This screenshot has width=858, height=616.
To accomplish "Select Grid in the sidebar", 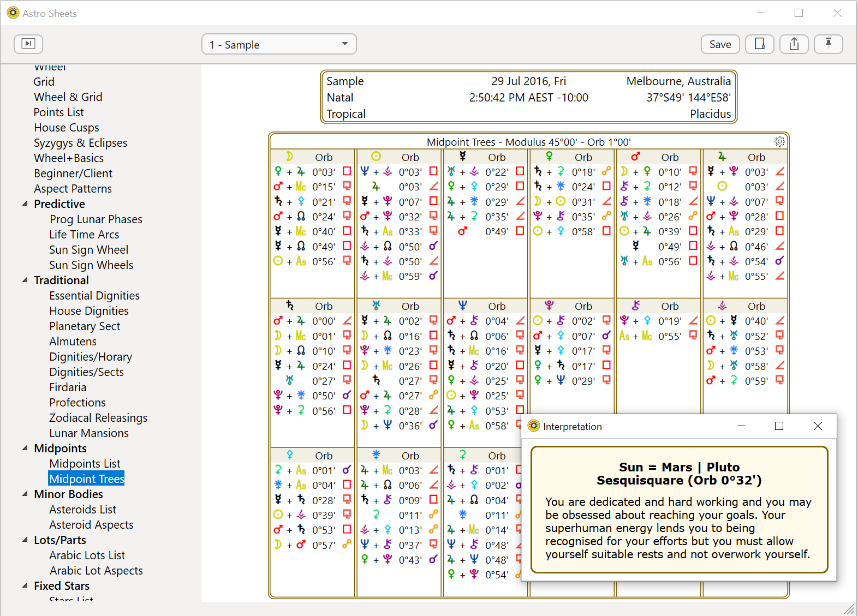I will (44, 82).
